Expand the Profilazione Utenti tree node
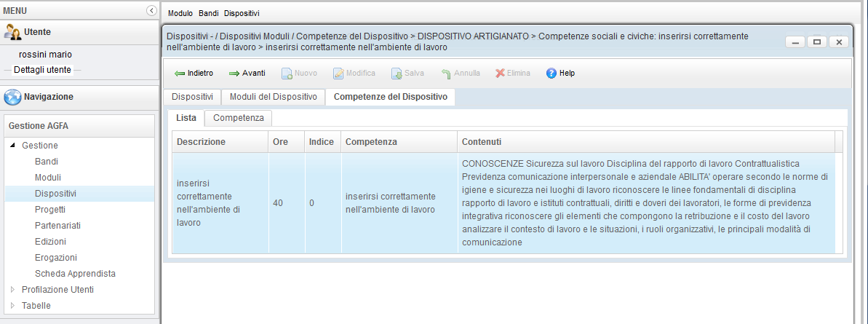The width and height of the screenshot is (868, 324). coord(12,290)
